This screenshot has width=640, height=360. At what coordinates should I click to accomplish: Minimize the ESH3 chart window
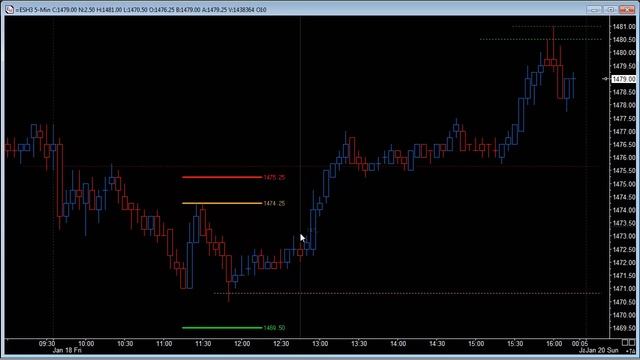coord(594,9)
